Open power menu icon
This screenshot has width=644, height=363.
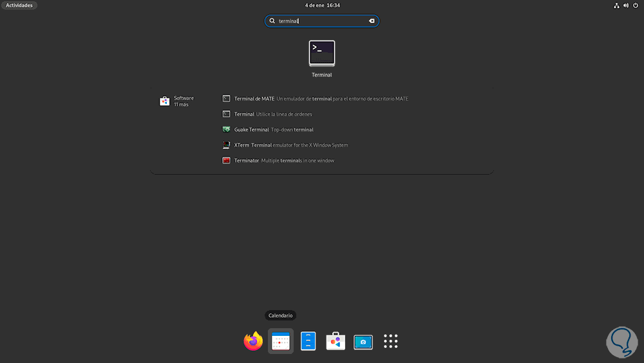pyautogui.click(x=636, y=5)
